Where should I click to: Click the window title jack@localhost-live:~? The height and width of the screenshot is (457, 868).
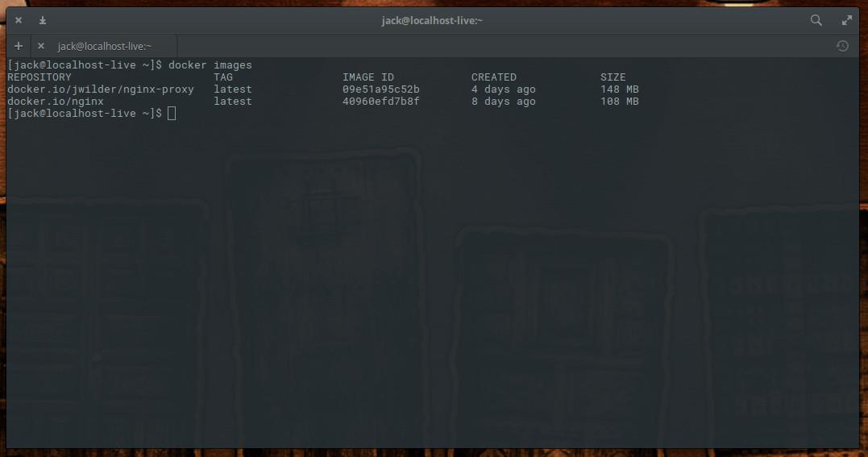pos(432,20)
